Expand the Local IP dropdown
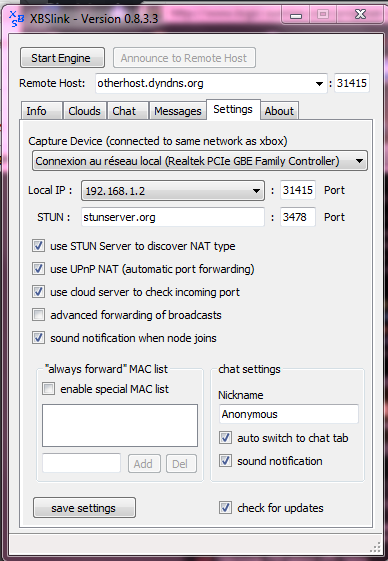 (x=256, y=191)
